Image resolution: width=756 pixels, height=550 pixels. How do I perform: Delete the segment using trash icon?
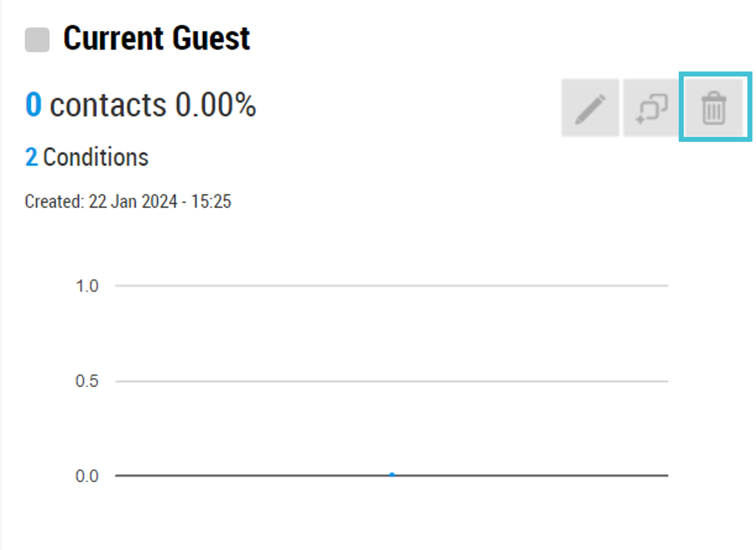[x=714, y=108]
